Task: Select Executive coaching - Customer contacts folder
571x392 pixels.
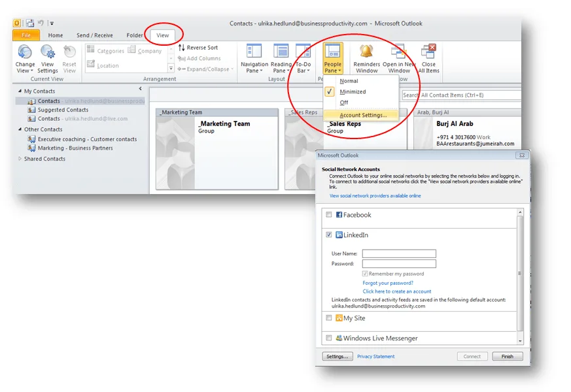Action: pos(88,139)
